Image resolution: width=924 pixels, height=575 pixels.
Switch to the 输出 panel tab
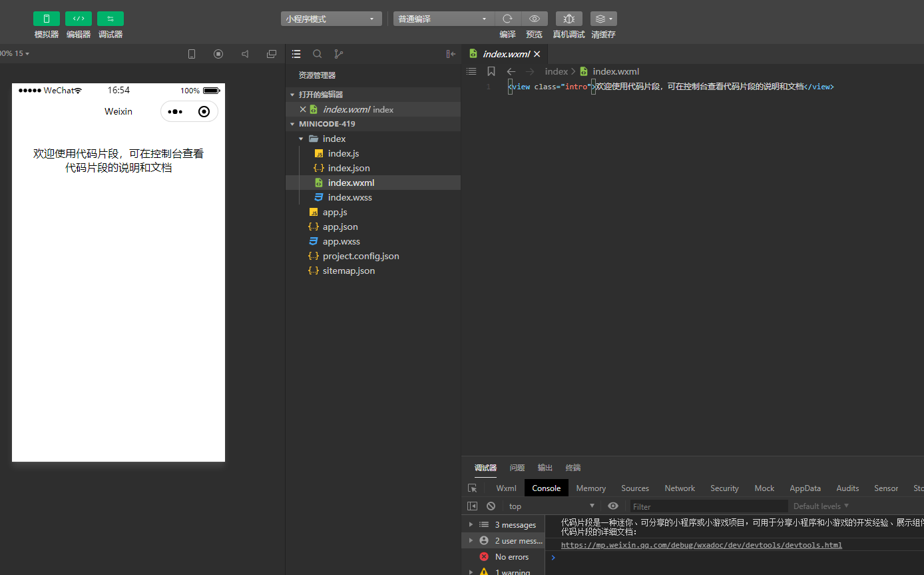tap(545, 468)
